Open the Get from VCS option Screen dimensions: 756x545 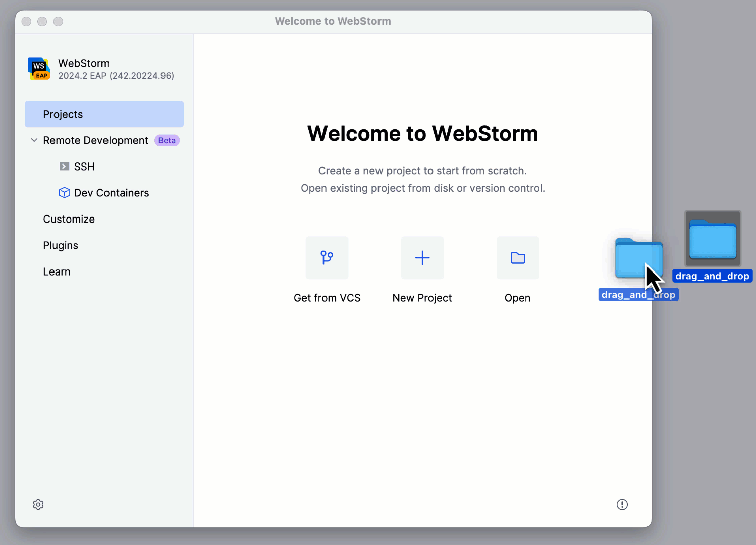(x=327, y=257)
